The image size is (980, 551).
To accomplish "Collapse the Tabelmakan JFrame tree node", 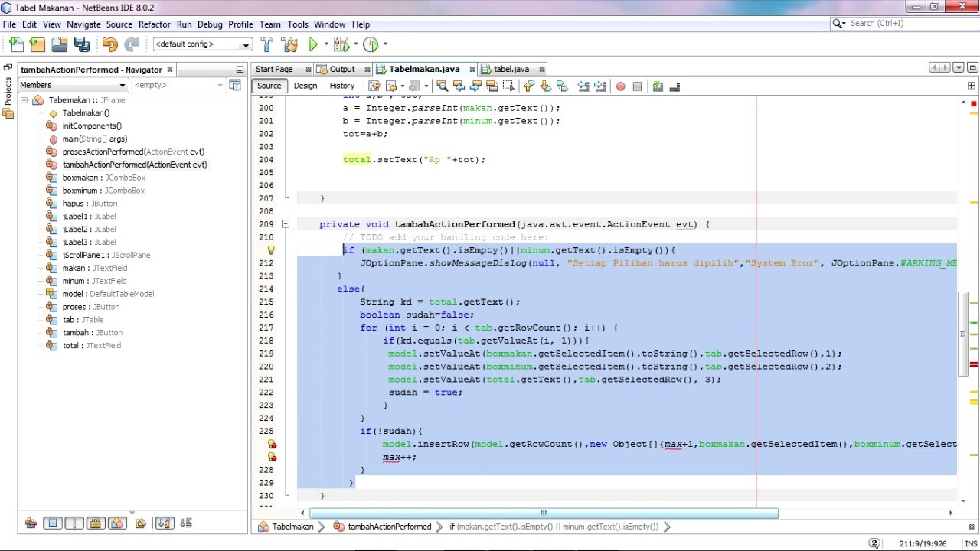I will (24, 100).
